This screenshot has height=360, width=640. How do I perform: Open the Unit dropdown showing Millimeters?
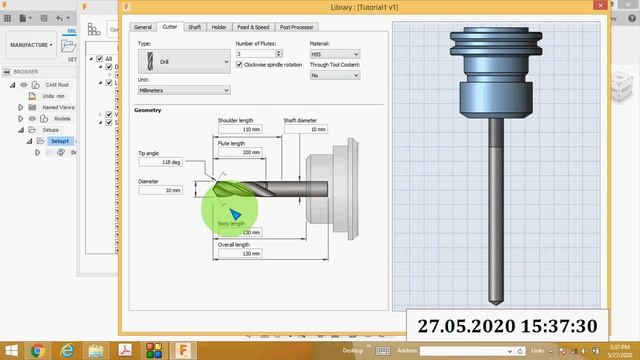pyautogui.click(x=184, y=90)
